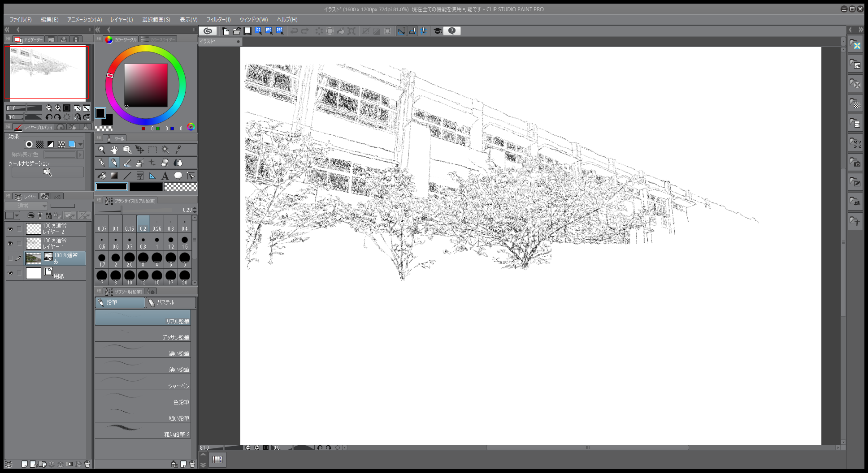Expand the layer color effect dropdown arrow
This screenshot has width=868, height=473.
(81, 144)
